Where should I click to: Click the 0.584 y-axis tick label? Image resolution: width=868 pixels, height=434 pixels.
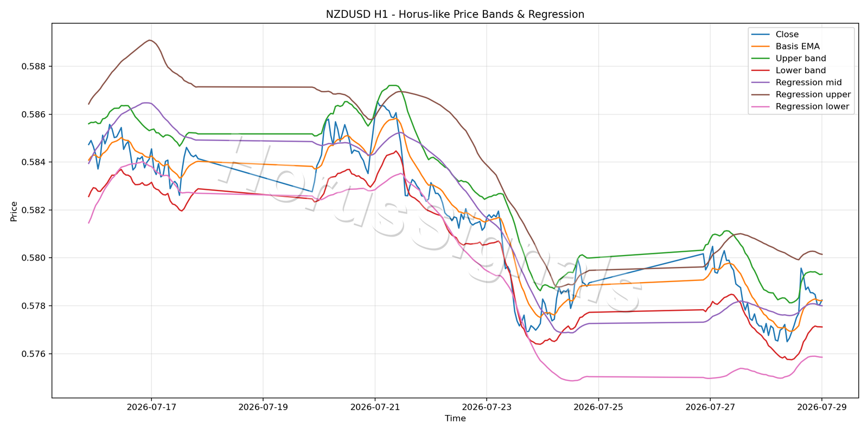[x=34, y=162]
